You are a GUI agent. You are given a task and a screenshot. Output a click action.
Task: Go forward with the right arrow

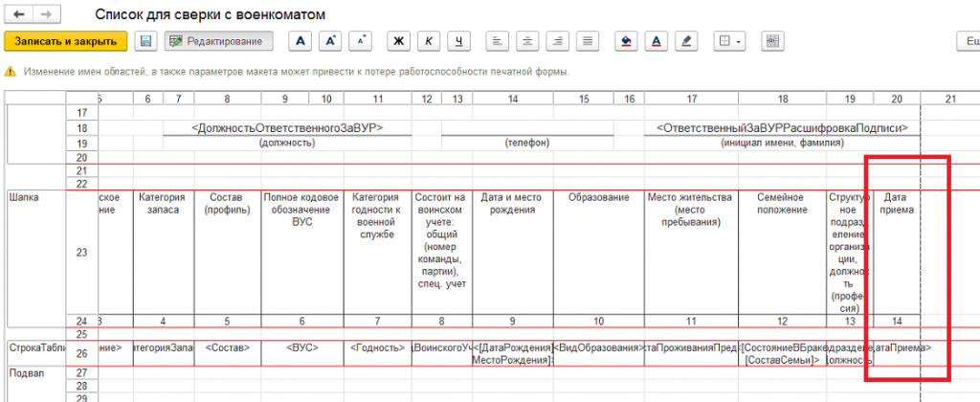[46, 13]
